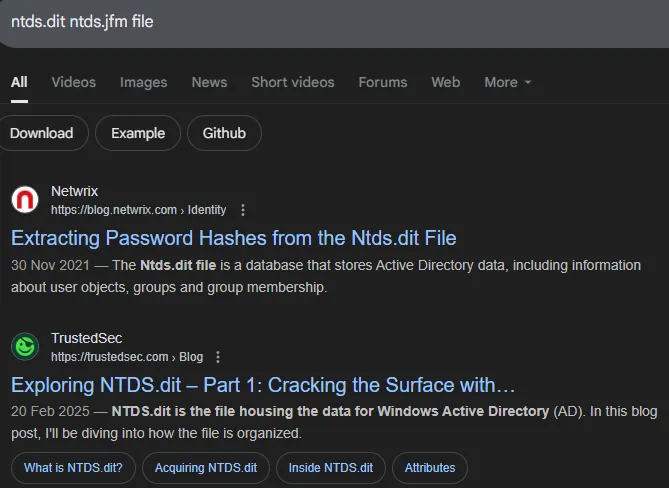Screen dimensions: 669x488
Task: Click the Netwrix site name
Action: (x=75, y=191)
